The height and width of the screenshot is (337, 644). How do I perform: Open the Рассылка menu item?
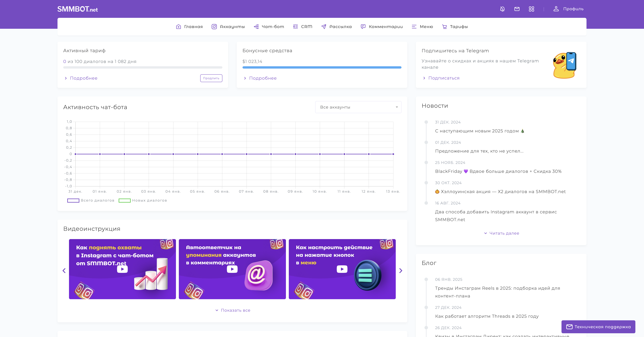(x=337, y=27)
